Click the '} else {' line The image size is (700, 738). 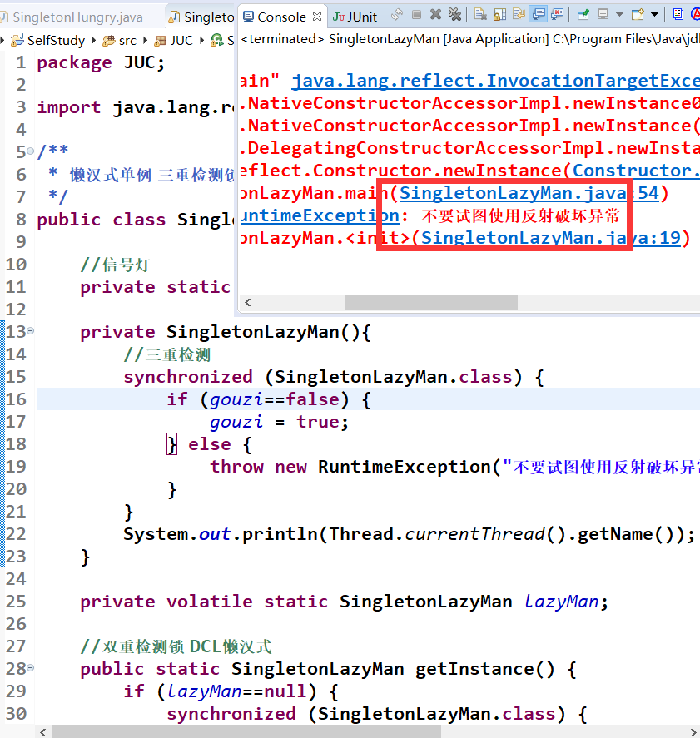(x=210, y=443)
